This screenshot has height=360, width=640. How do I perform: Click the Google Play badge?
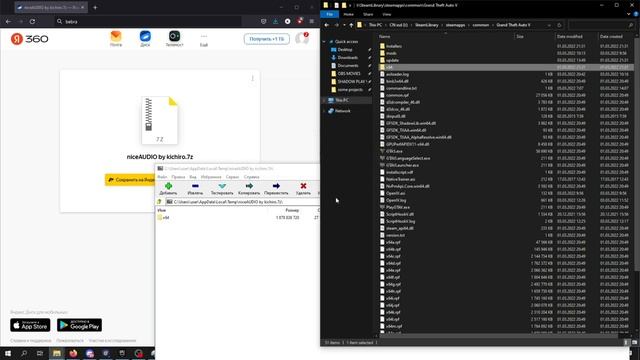coord(80,325)
